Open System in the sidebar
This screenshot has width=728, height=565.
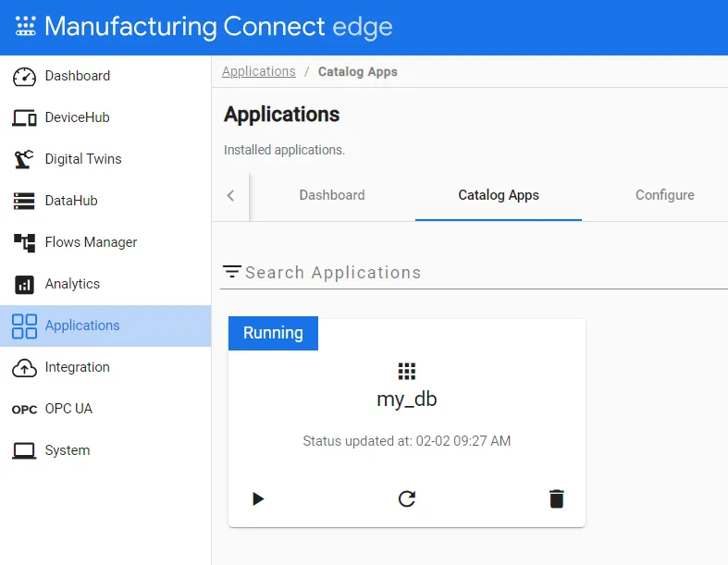pos(105,450)
